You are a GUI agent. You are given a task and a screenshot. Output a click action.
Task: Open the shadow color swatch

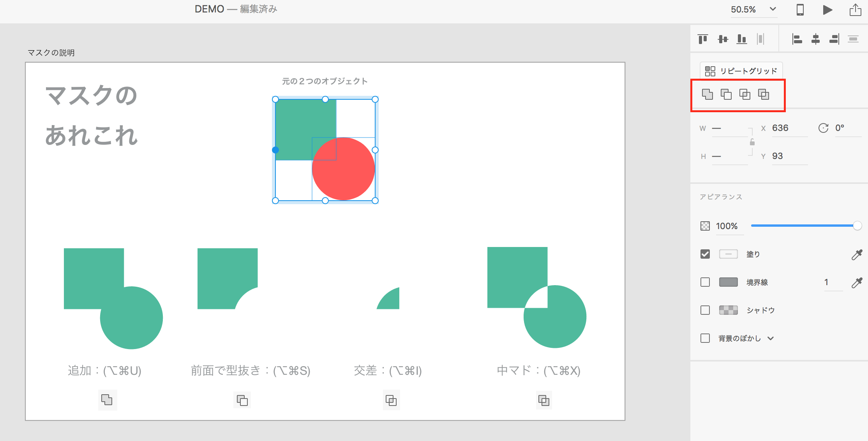point(729,310)
